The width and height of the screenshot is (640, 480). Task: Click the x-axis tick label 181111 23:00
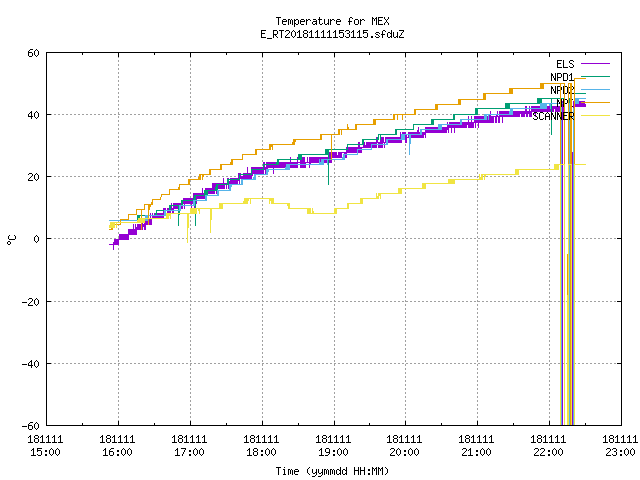(x=620, y=446)
